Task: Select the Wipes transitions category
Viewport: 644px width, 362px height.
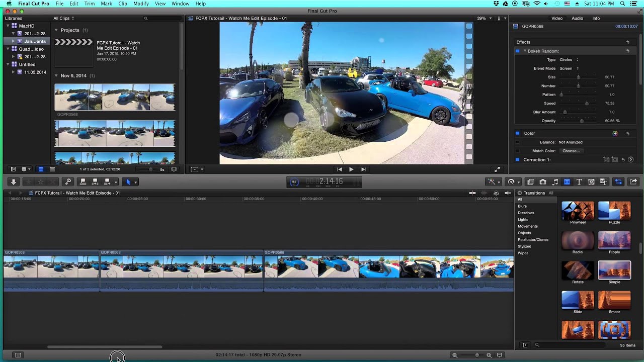Action: 523,253
